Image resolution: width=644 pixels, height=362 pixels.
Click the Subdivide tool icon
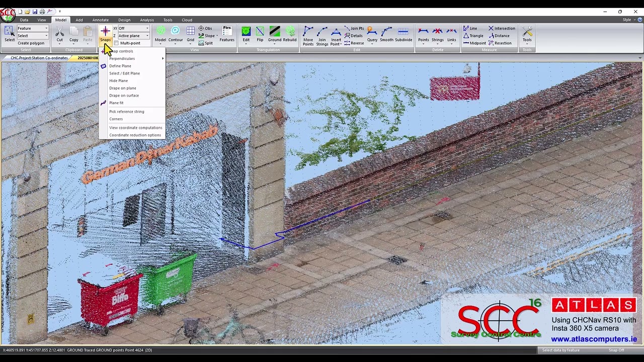(403, 32)
